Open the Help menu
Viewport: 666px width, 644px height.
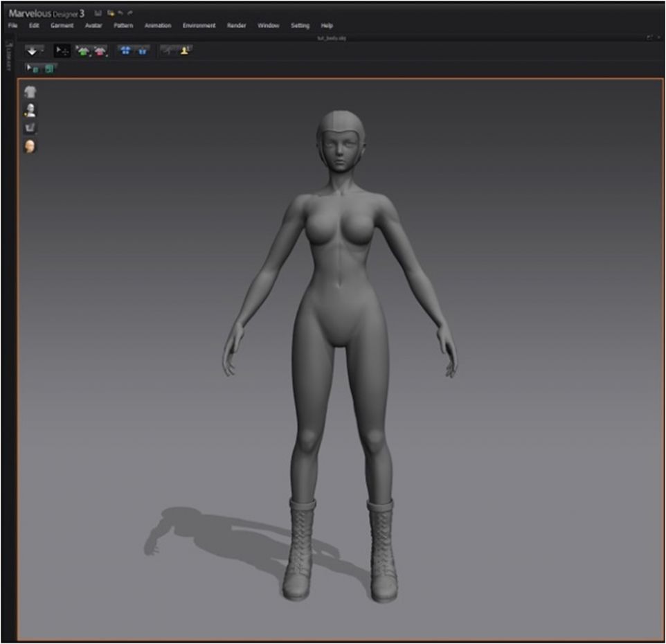pos(327,26)
